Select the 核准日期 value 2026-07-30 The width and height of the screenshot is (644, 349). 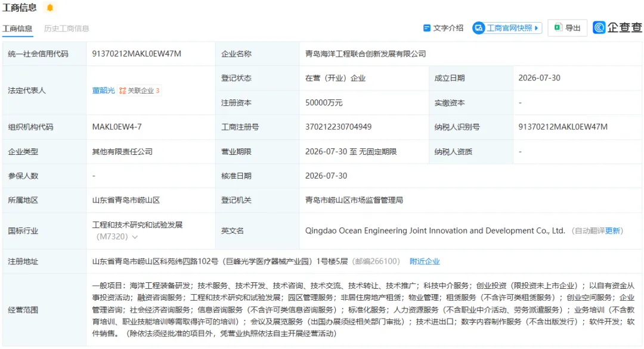(x=326, y=176)
